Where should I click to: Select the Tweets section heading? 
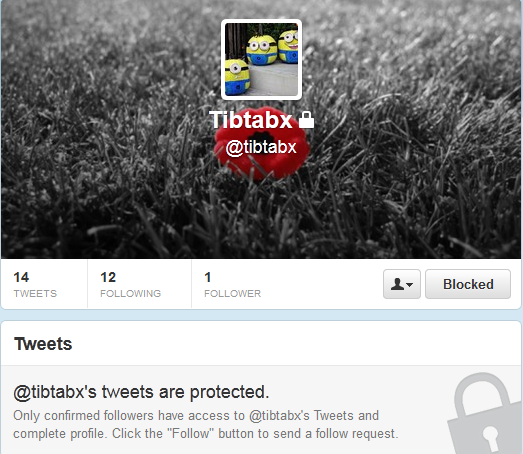point(43,344)
